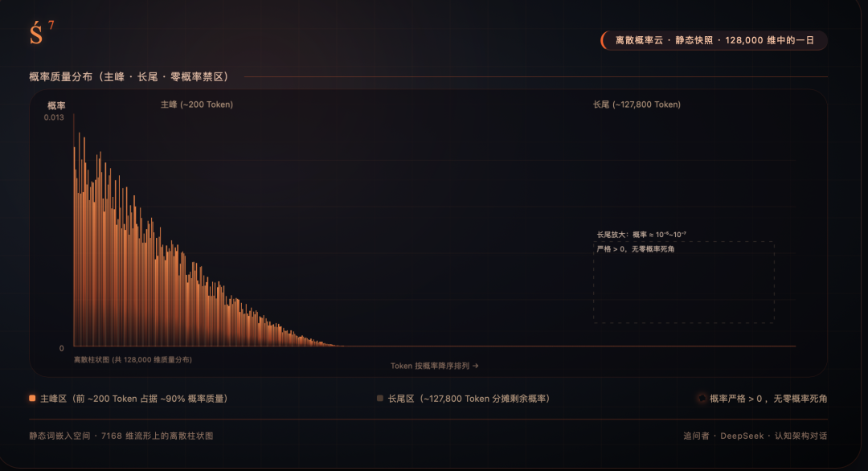The image size is (868, 471).
Task: Click the Token 按概率降序排列 axis label
Action: pyautogui.click(x=435, y=366)
